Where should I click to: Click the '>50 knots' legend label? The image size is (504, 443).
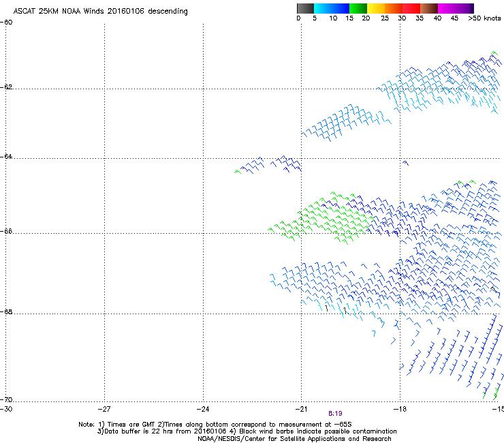pyautogui.click(x=484, y=18)
